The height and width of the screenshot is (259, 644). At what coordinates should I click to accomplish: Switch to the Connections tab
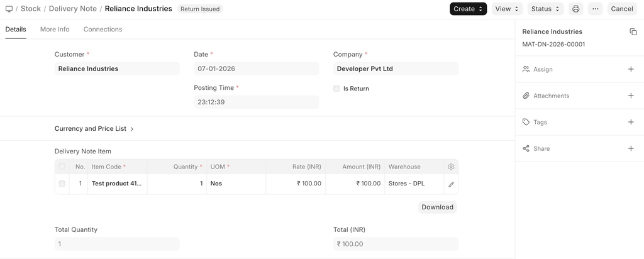pyautogui.click(x=103, y=30)
